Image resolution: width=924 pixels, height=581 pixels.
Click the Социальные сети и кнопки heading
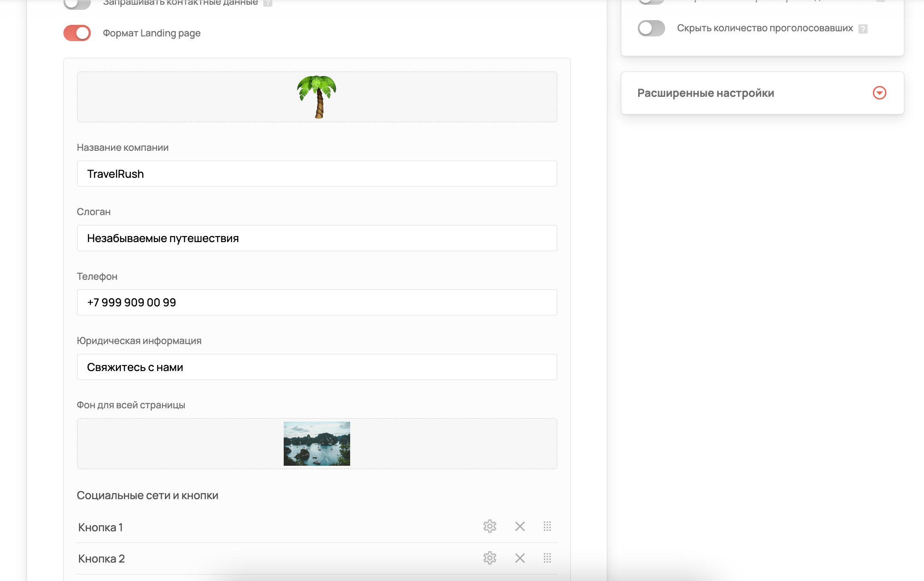(x=147, y=495)
